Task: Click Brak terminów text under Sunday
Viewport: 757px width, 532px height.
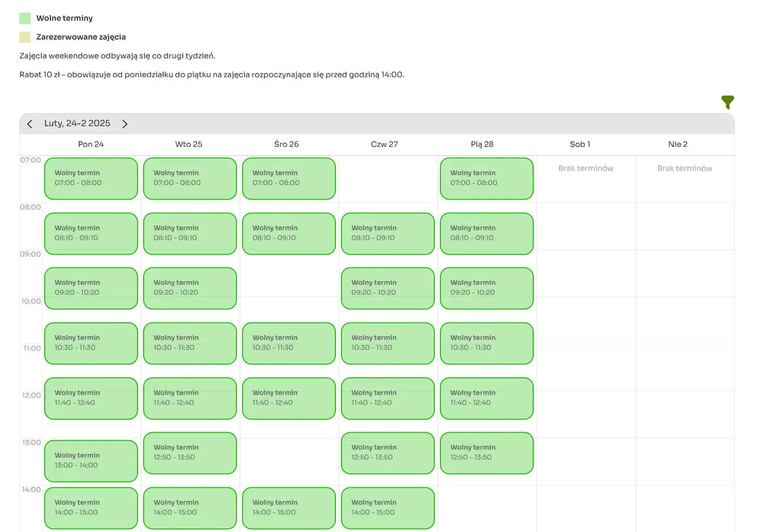Action: tap(684, 169)
